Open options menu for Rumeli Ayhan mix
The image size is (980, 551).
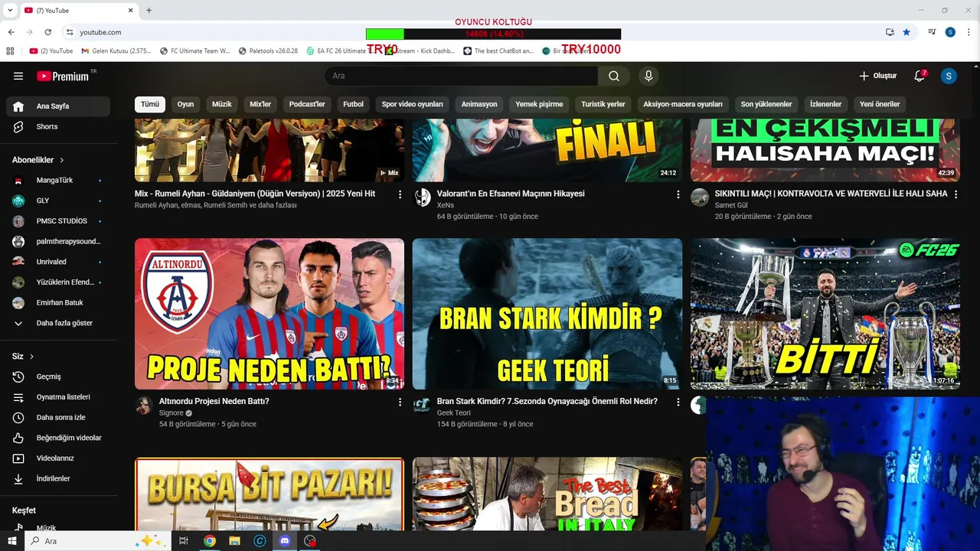(x=400, y=194)
